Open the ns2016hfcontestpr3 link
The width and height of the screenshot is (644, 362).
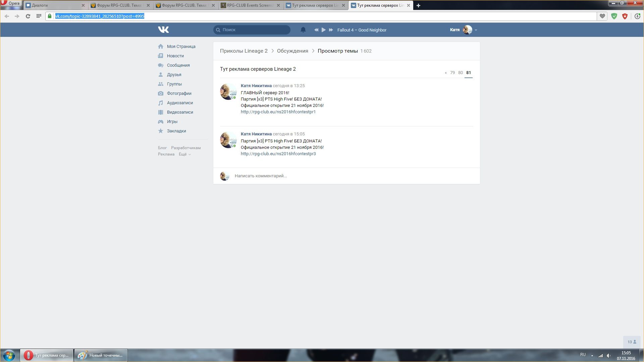[x=278, y=154]
